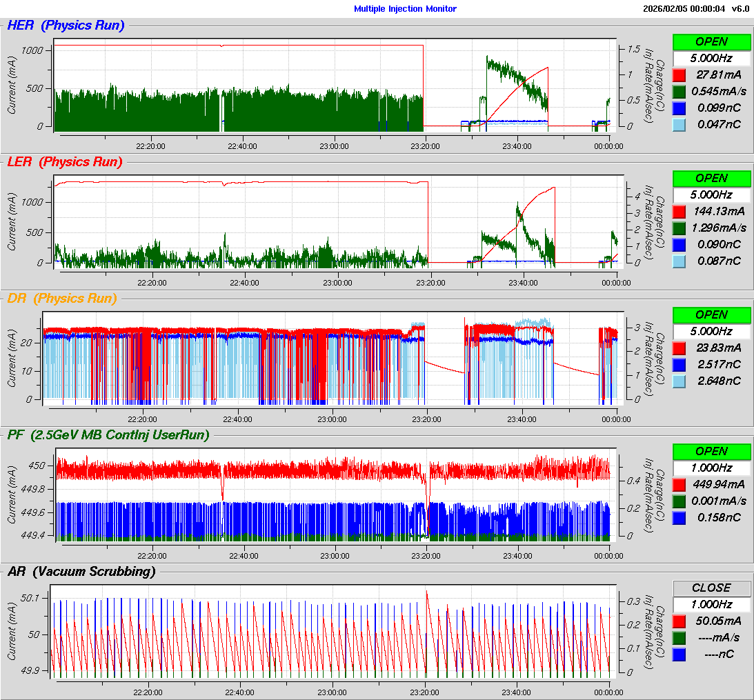
Task: Select the PF blue charge swatch
Action: click(679, 517)
